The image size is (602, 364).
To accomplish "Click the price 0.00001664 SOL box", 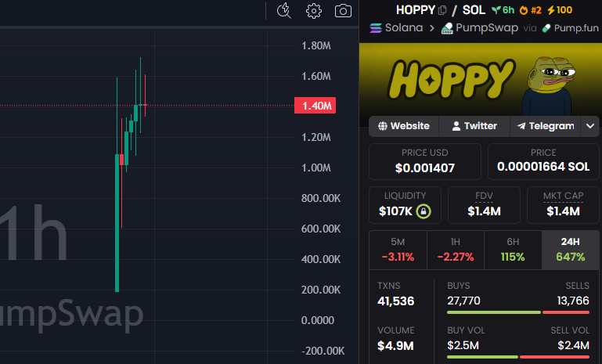I will click(543, 162).
